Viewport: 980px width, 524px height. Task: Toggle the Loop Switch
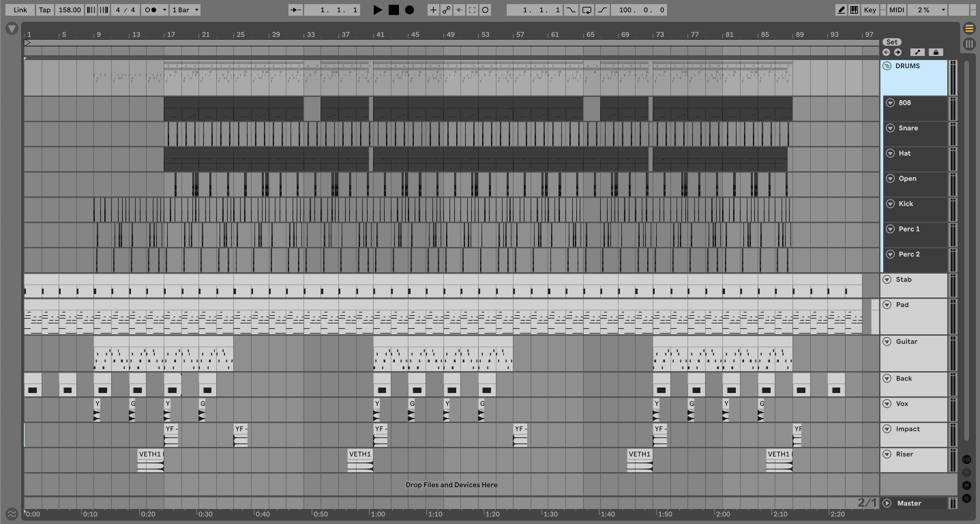tap(586, 10)
